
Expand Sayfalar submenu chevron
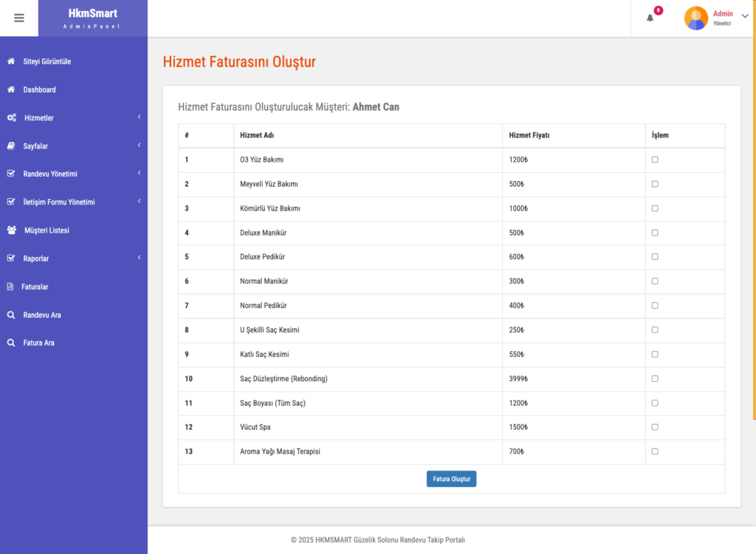click(139, 145)
